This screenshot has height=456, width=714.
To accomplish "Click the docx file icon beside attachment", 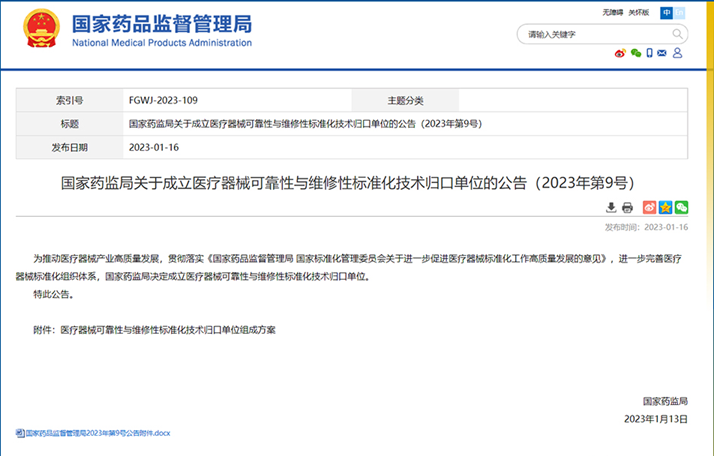I will (20, 432).
